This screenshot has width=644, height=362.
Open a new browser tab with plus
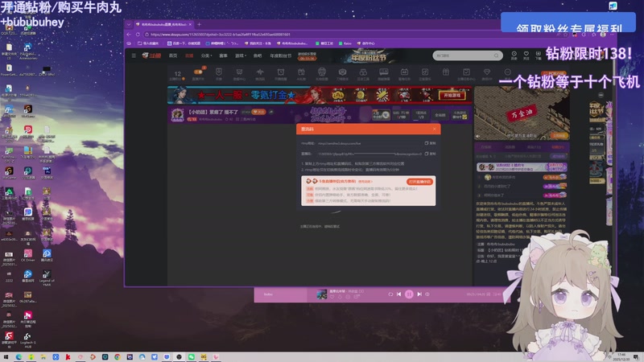tap(199, 24)
